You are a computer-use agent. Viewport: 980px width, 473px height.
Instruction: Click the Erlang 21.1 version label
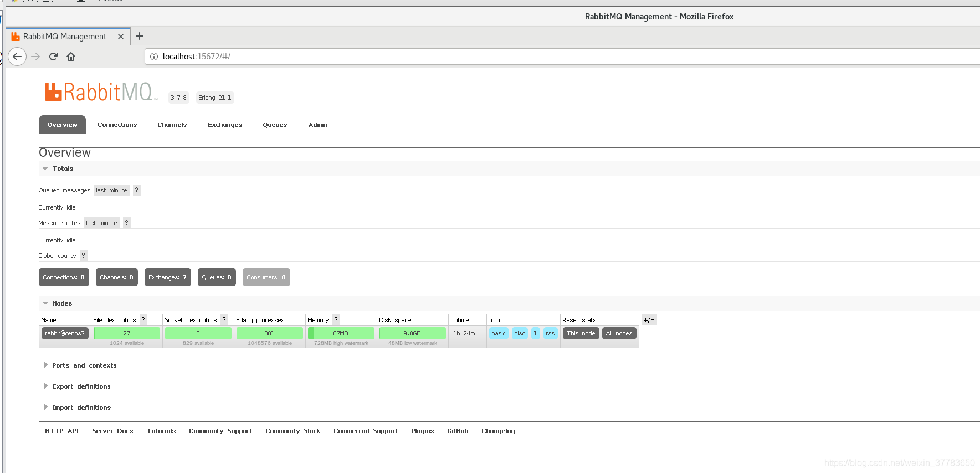point(215,98)
